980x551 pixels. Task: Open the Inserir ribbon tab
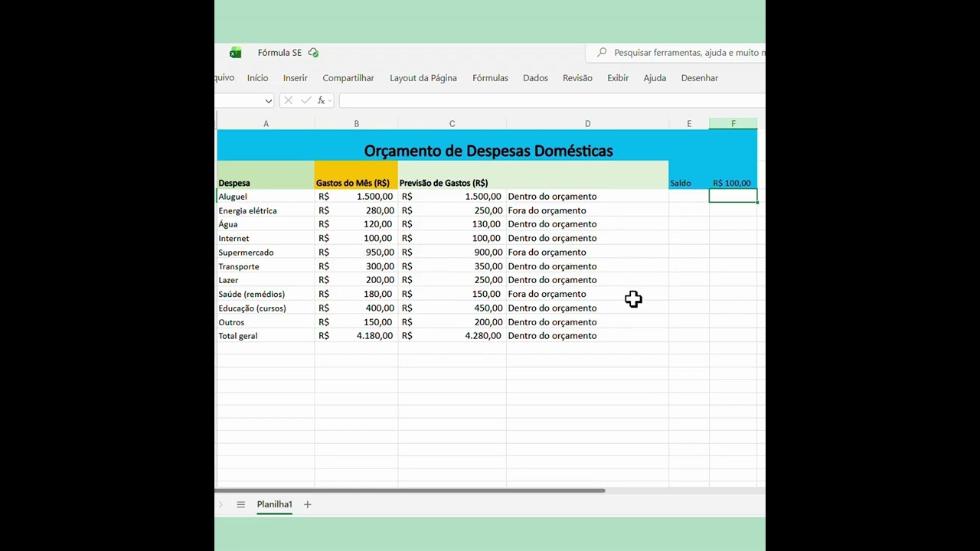(x=295, y=78)
